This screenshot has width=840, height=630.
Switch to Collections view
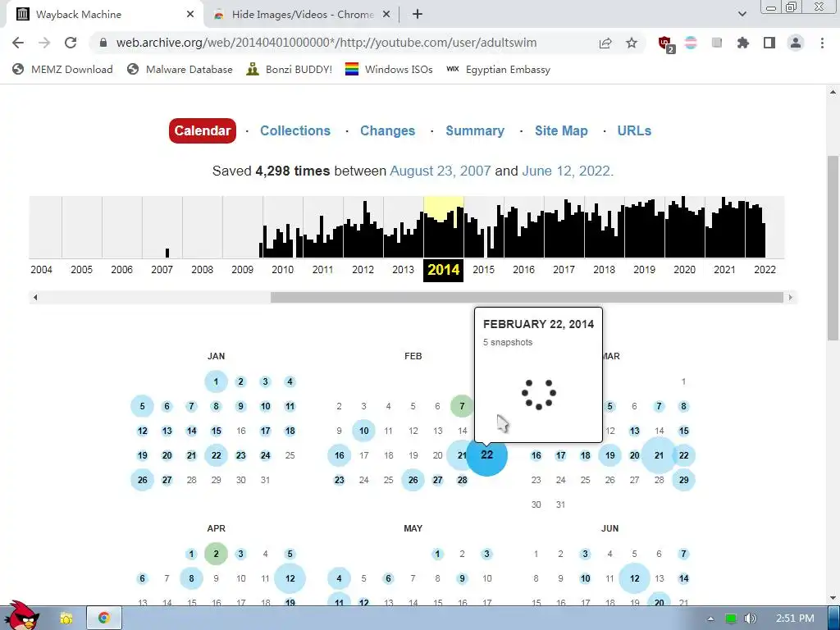pyautogui.click(x=295, y=130)
